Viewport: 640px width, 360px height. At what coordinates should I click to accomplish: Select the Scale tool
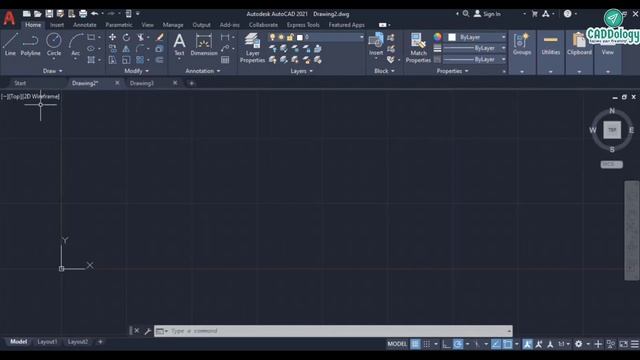[x=127, y=60]
